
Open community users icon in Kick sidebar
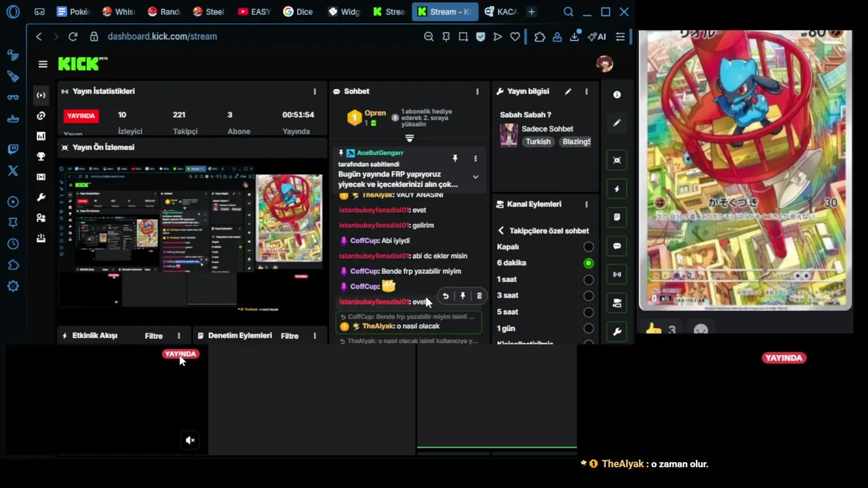(x=41, y=218)
